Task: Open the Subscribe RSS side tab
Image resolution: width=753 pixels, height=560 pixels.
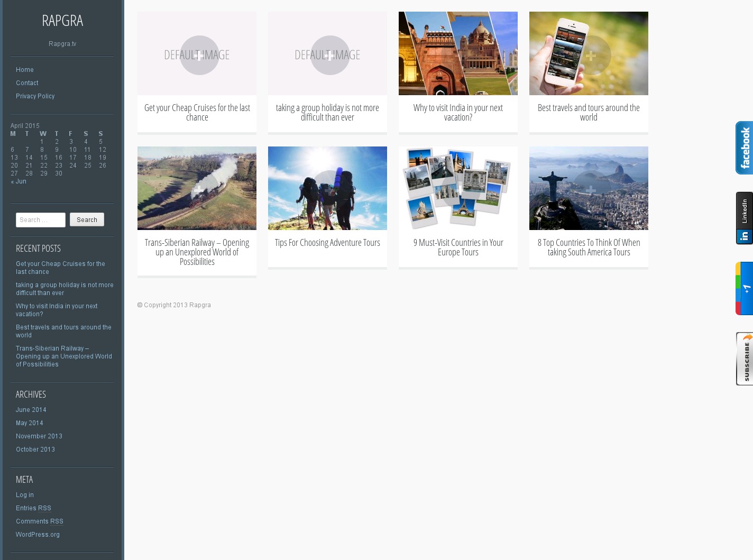Action: tap(745, 359)
